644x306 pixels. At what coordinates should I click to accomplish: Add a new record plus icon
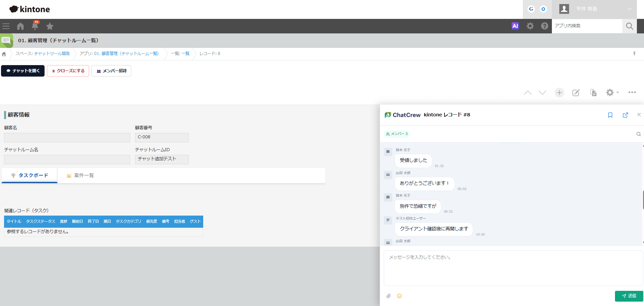pos(559,92)
